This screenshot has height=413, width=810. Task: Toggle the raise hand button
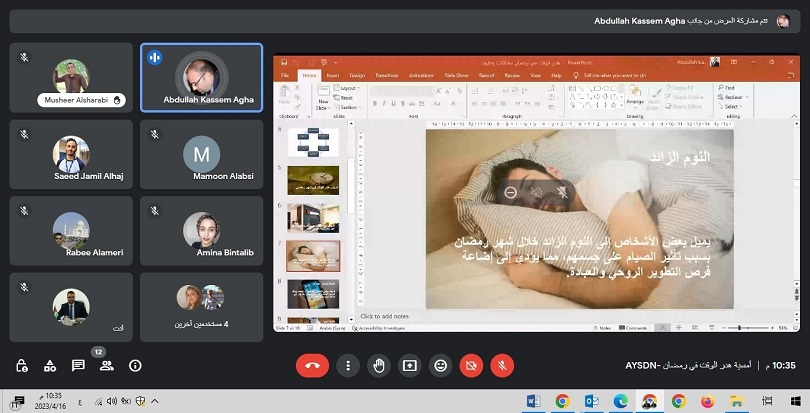378,366
